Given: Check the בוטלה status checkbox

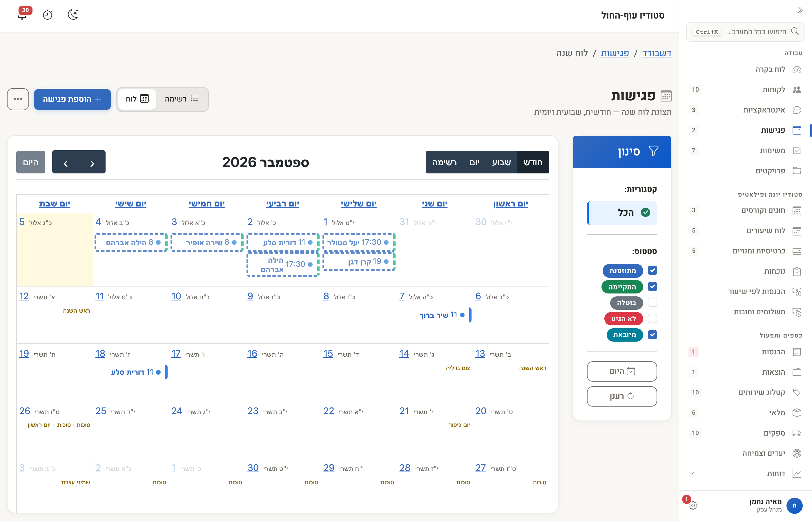Looking at the screenshot, I should [x=652, y=302].
